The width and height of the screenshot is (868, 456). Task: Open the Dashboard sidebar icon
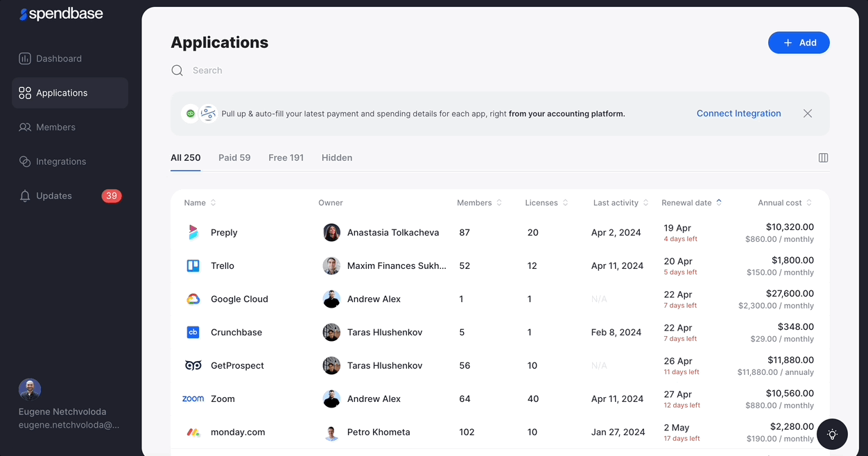point(25,59)
